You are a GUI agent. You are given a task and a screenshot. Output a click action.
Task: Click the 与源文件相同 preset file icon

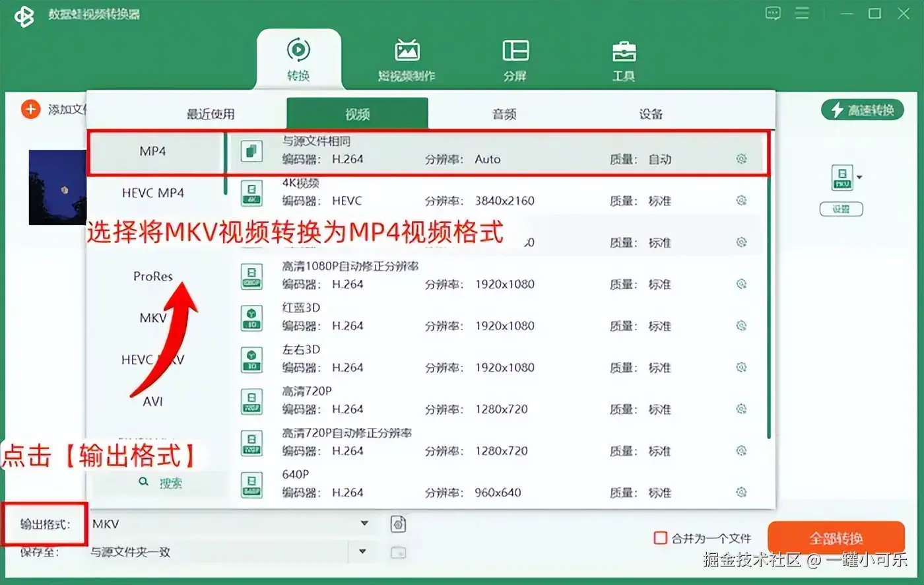click(x=251, y=151)
